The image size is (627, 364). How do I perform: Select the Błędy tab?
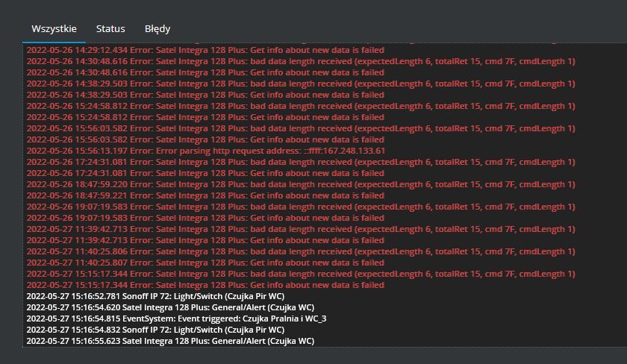click(157, 29)
